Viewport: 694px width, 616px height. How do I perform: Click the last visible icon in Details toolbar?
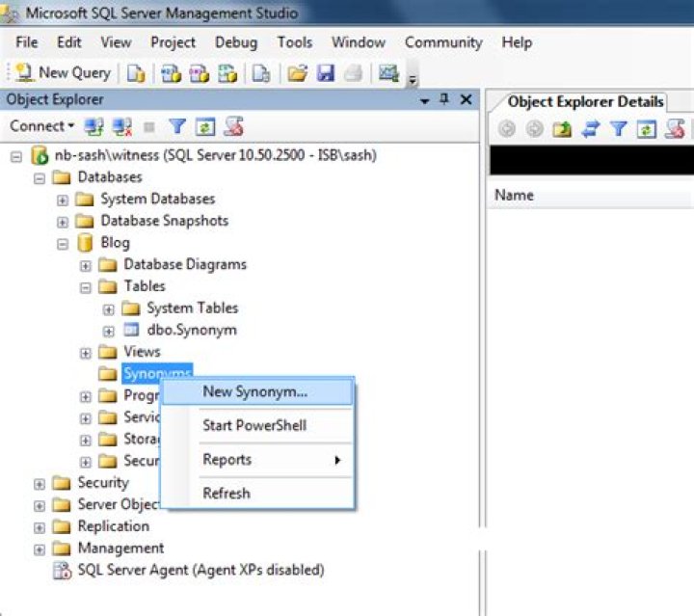point(675,129)
